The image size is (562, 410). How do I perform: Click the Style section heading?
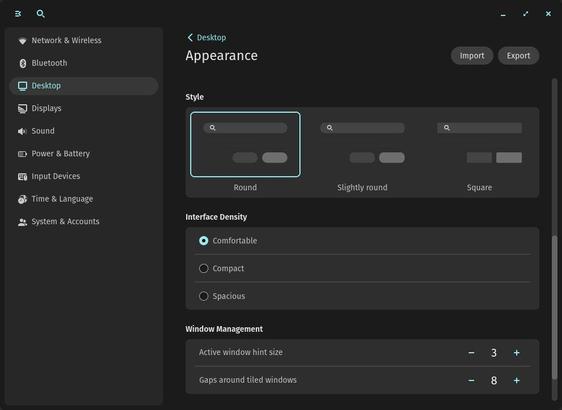tap(195, 97)
